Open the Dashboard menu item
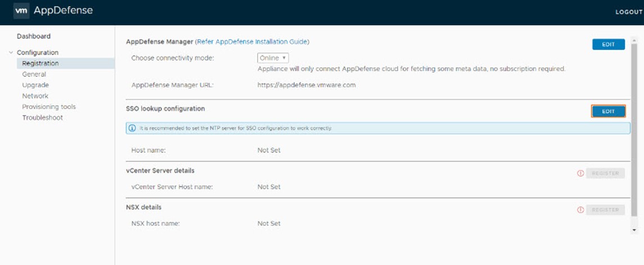The width and height of the screenshot is (644, 265). 34,36
